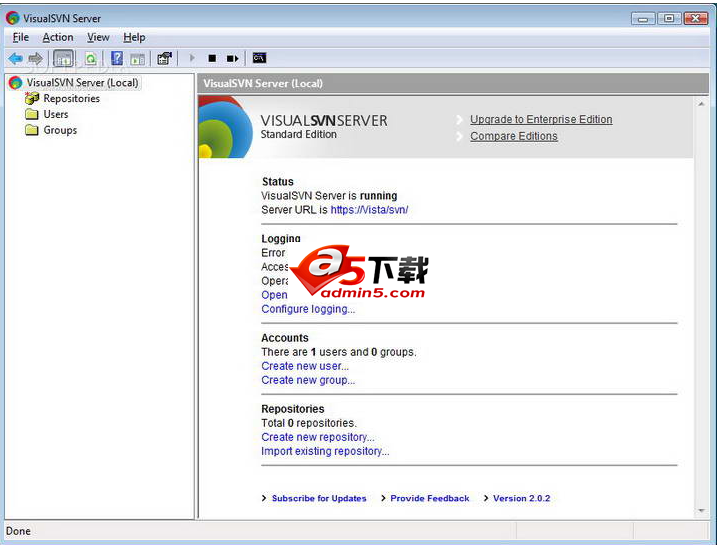718x545 pixels.
Task: Toggle the show/hide action pane icon
Action: (x=137, y=59)
